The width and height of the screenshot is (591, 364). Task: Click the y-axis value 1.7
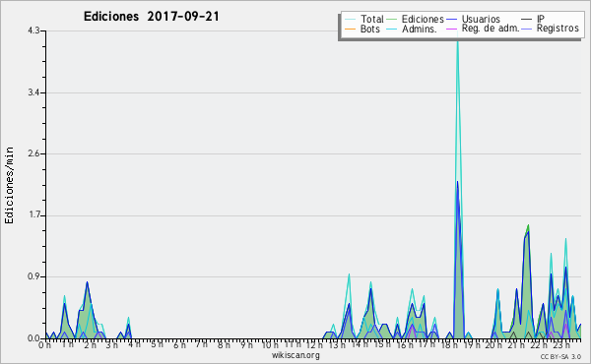tap(33, 215)
